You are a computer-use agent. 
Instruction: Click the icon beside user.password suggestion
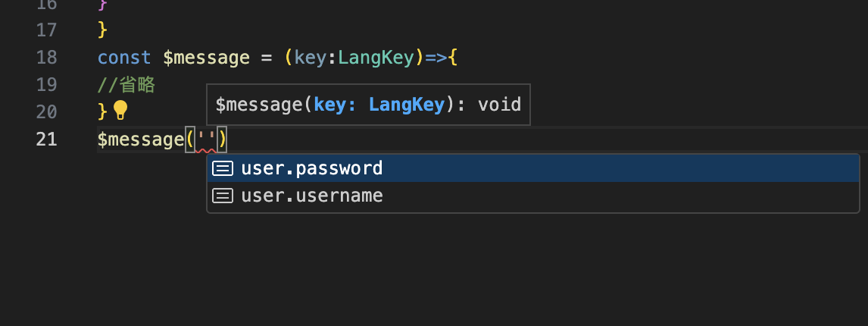tap(223, 168)
